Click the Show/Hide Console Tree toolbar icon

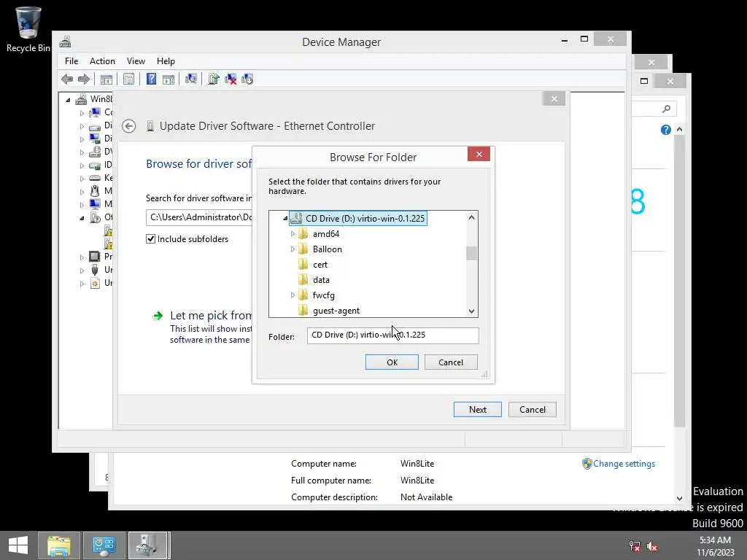coord(107,79)
